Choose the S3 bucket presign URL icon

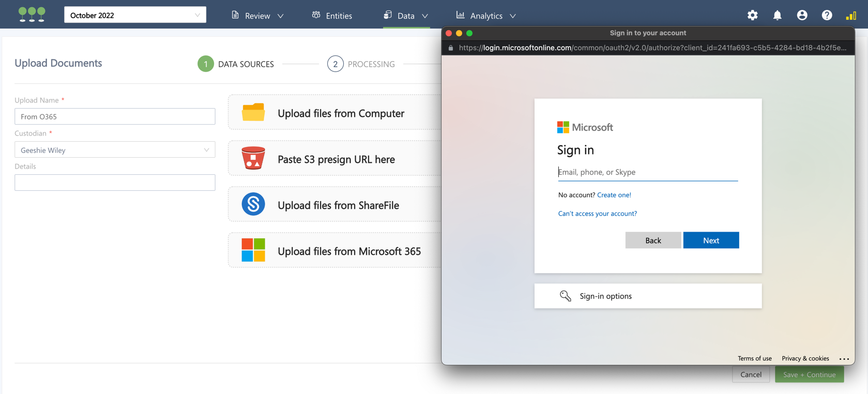[253, 159]
